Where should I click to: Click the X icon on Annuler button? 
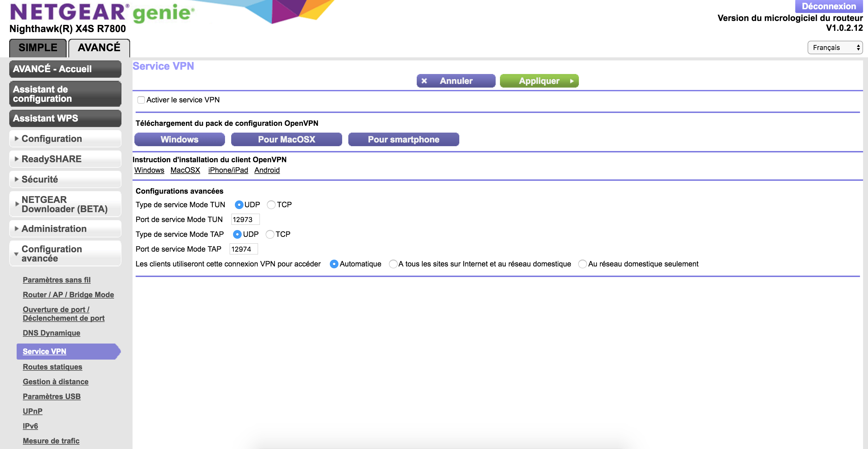(424, 81)
